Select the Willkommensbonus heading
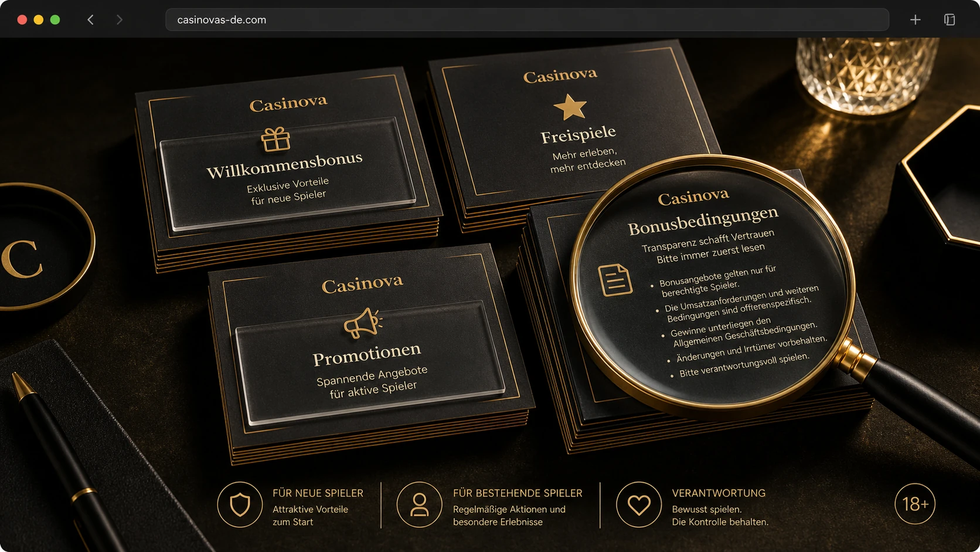The image size is (980, 552). coord(285,165)
